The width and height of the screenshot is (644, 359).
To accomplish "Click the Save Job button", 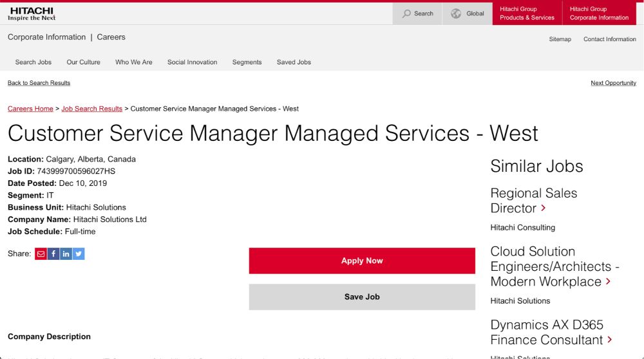I will (x=362, y=297).
